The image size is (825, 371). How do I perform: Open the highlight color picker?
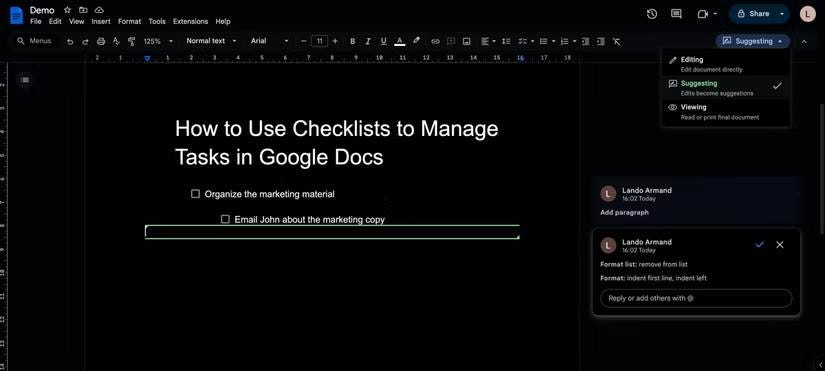click(x=416, y=41)
